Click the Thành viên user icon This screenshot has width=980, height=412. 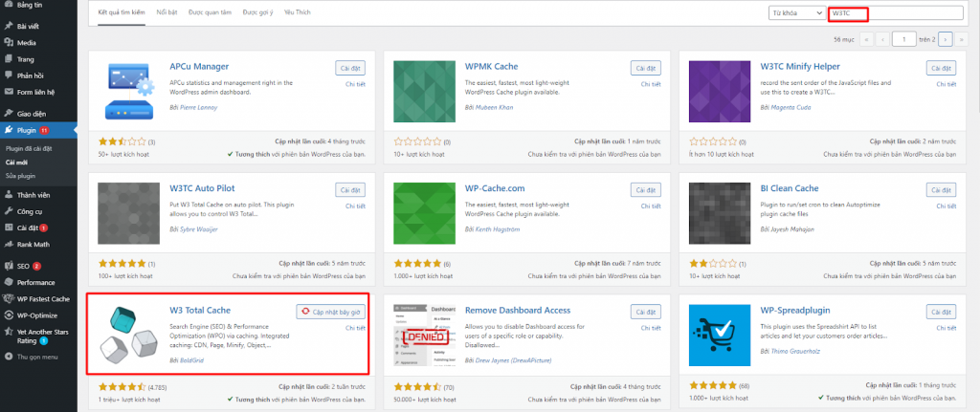[x=9, y=195]
